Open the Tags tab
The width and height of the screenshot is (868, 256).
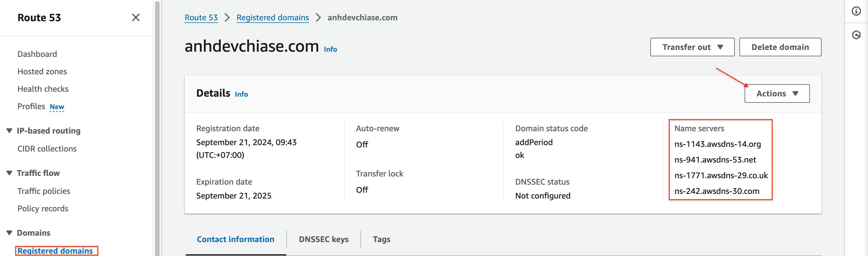tap(381, 239)
